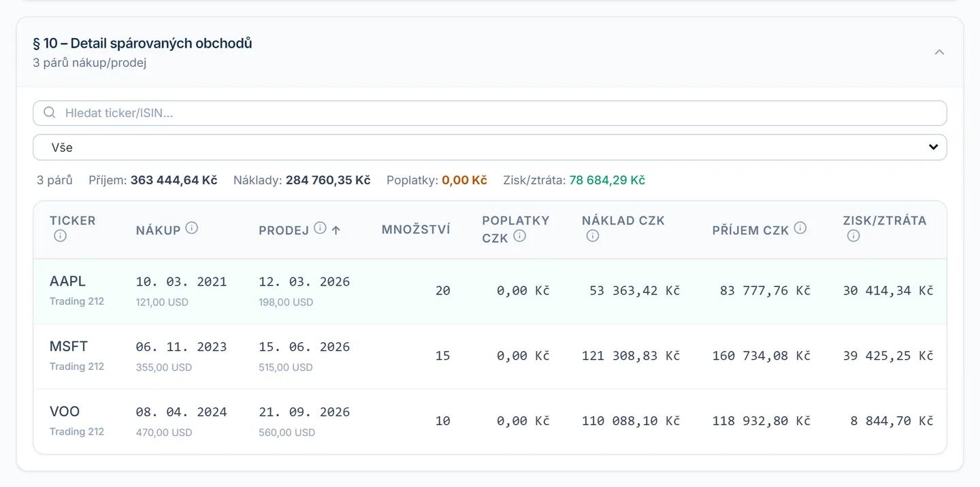980x487 pixels.
Task: Click the '3 párů nákup/prodej' subtitle
Action: pos(90,63)
